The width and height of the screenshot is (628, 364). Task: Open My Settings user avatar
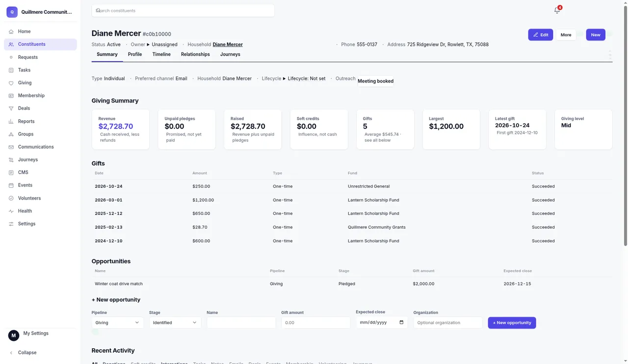click(x=14, y=336)
